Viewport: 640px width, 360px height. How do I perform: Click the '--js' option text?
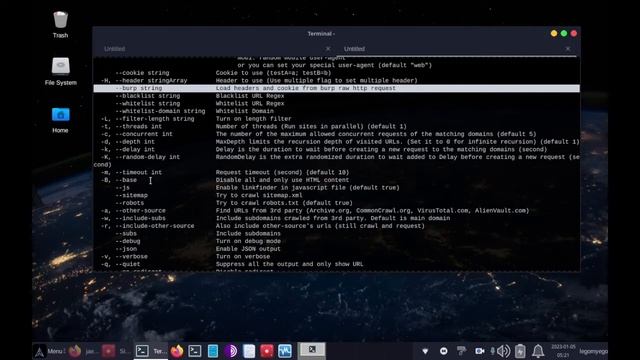(x=122, y=188)
